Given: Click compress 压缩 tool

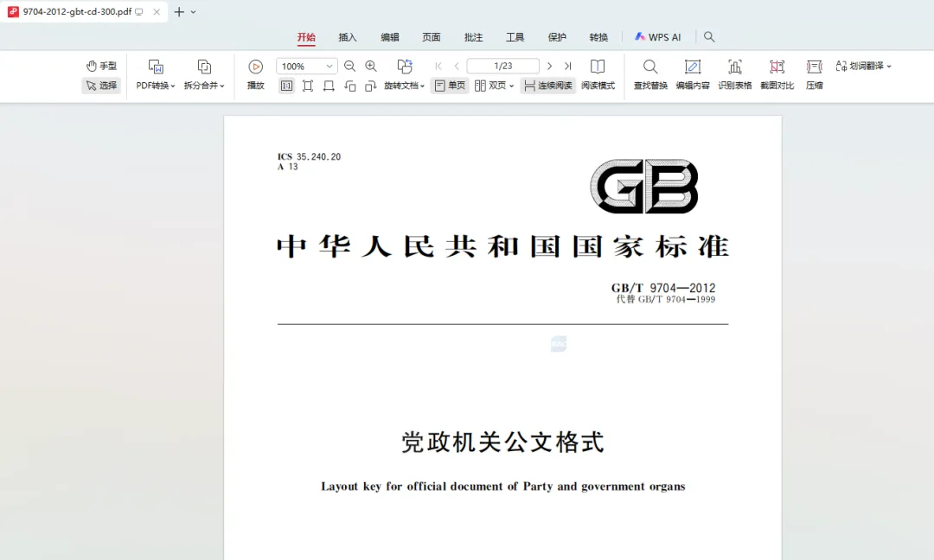Looking at the screenshot, I should click(x=815, y=75).
